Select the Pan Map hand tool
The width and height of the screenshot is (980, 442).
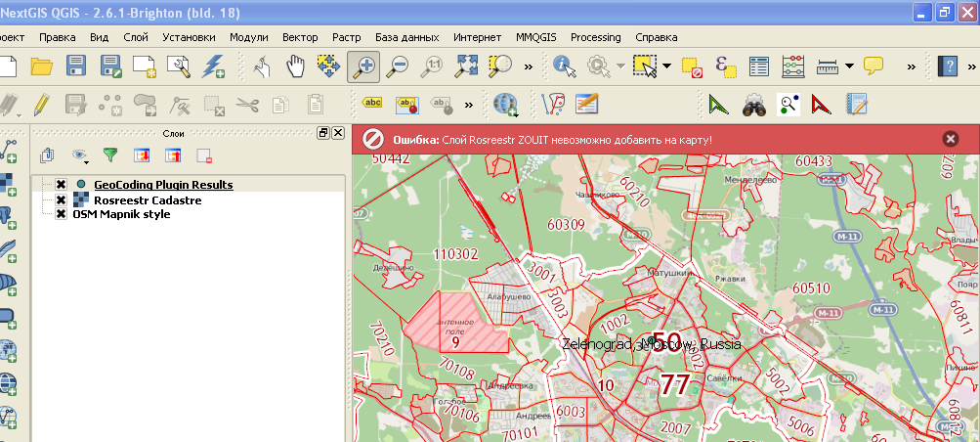(x=294, y=66)
